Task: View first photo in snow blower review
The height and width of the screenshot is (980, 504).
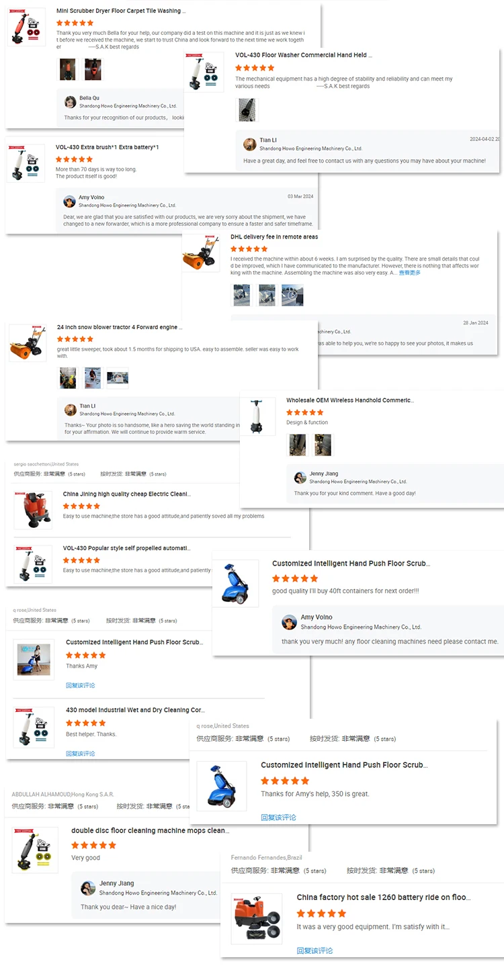Action: coord(68,379)
